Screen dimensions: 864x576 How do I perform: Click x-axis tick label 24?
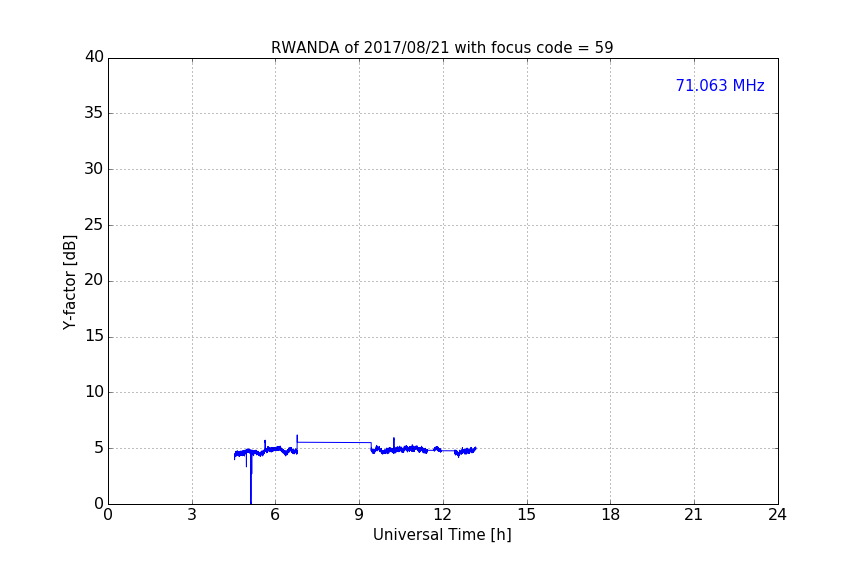coord(777,515)
